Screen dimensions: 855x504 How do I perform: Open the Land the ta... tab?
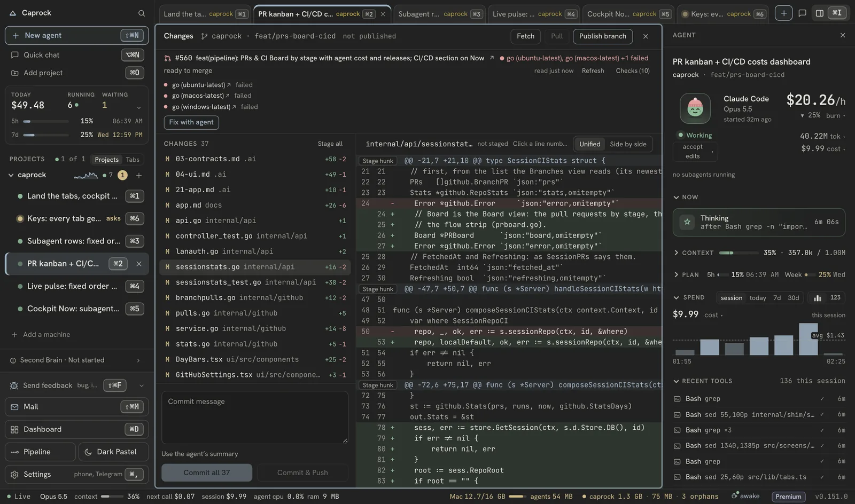(205, 14)
